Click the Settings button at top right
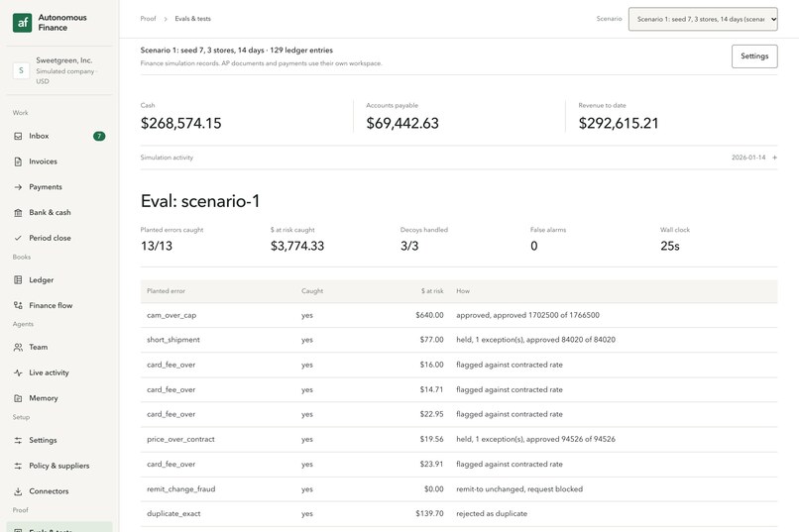 point(754,56)
